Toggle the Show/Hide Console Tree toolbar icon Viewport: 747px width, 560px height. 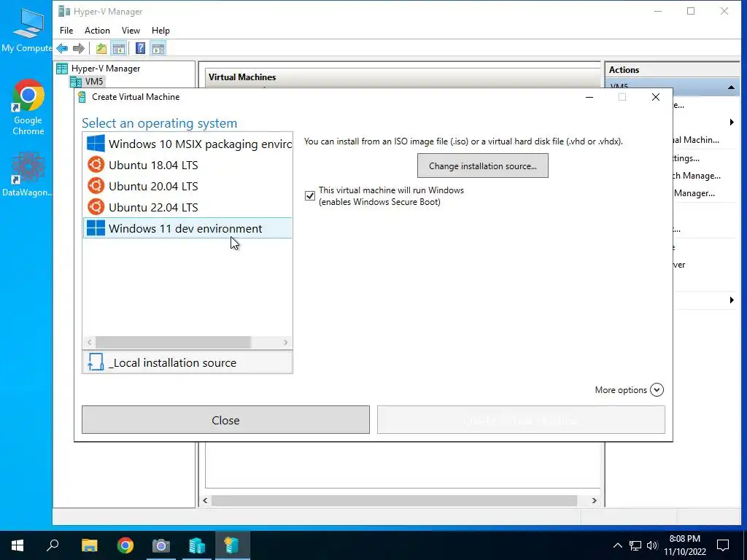[118, 48]
